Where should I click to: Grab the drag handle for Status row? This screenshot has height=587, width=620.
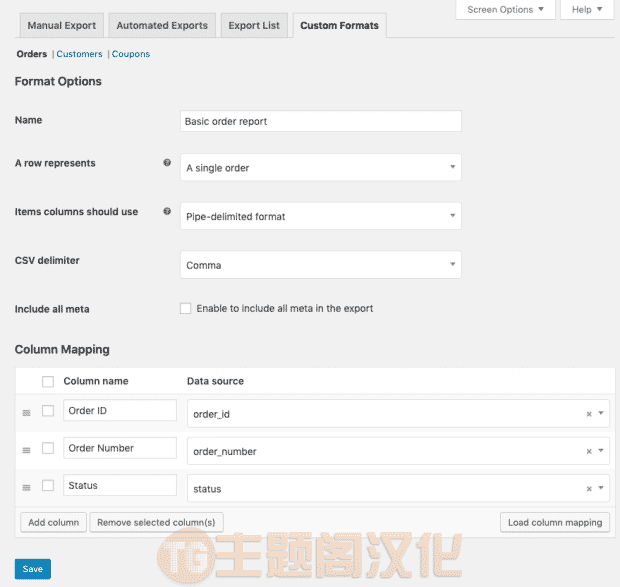[x=26, y=488]
